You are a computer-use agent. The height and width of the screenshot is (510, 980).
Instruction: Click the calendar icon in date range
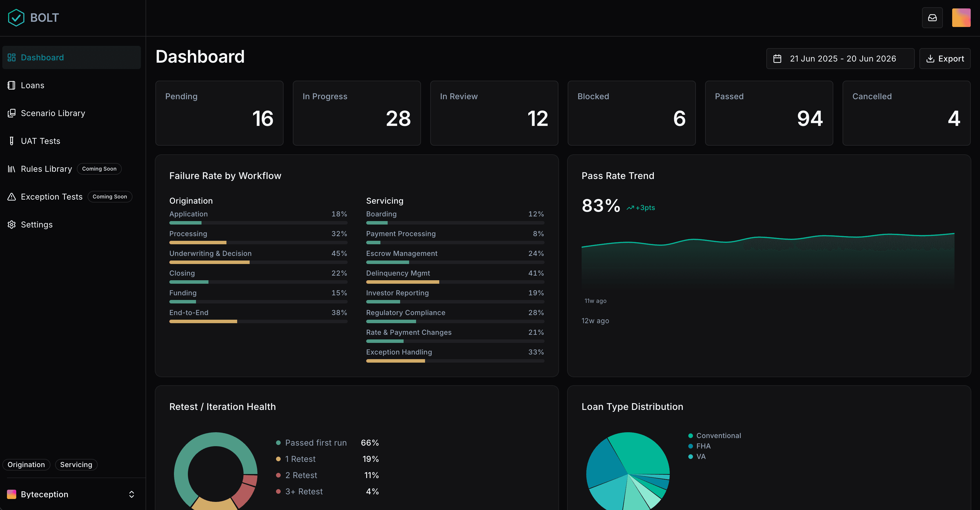[x=777, y=59]
